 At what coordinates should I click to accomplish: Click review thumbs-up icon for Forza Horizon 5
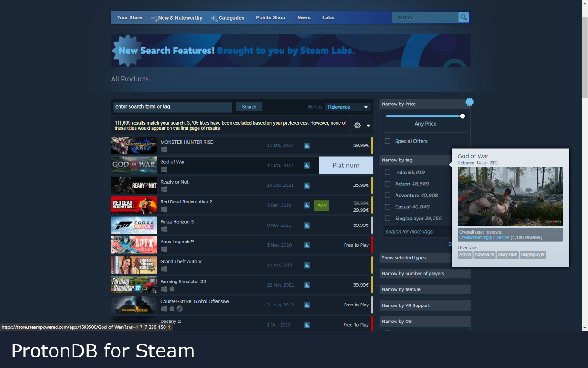(306, 225)
